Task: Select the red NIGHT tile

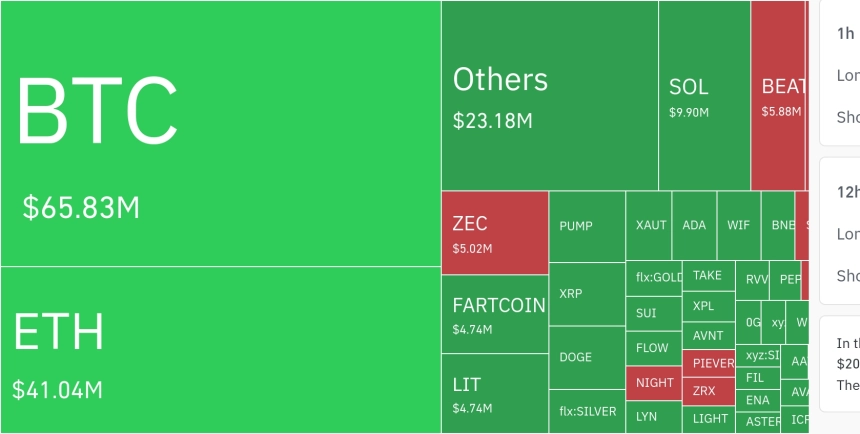Action: [654, 383]
